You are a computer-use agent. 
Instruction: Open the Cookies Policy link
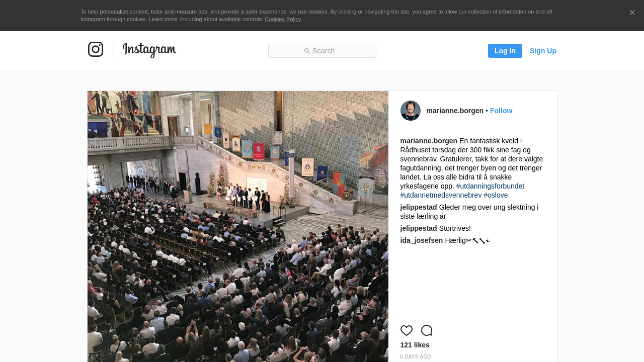point(283,19)
